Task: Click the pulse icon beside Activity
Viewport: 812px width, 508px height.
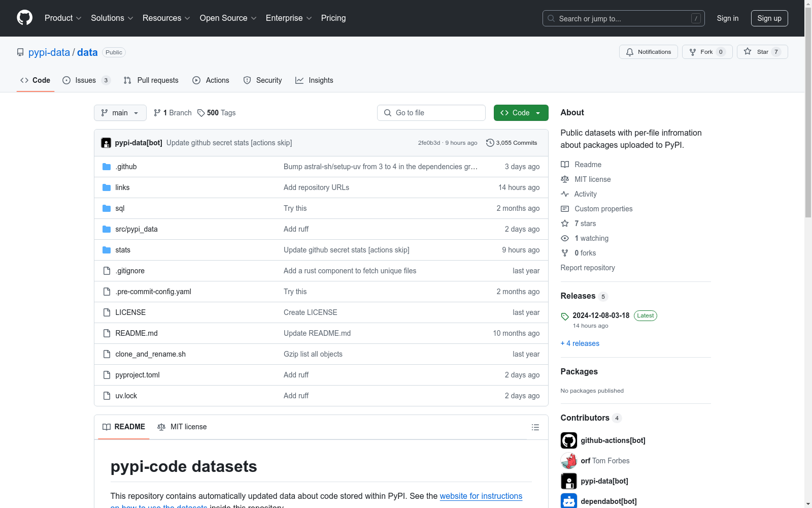Action: pyautogui.click(x=565, y=194)
